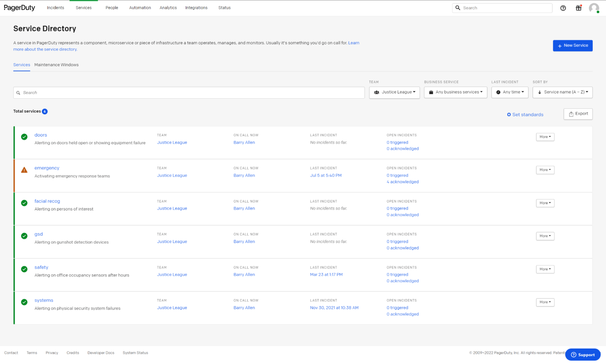Image resolution: width=606 pixels, height=364 pixels.
Task: Open Justice League team in gsd row
Action: pos(172,242)
